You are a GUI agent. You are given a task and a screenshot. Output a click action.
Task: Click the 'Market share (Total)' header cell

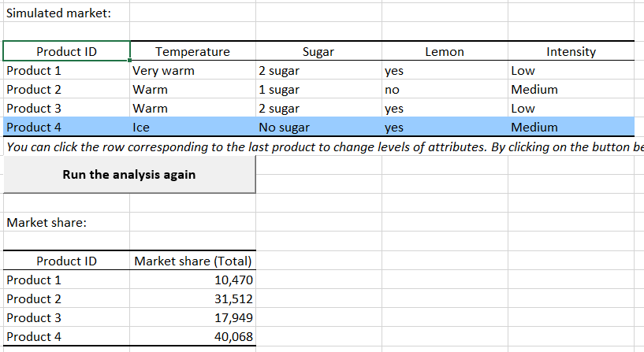pos(193,261)
